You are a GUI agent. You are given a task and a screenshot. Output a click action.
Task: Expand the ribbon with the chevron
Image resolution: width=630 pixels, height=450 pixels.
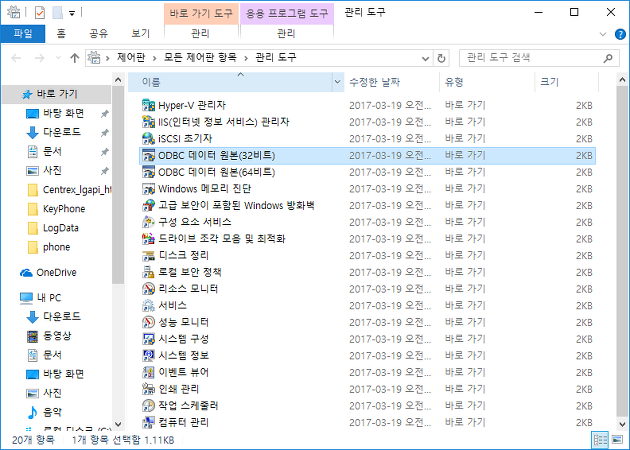pyautogui.click(x=603, y=34)
